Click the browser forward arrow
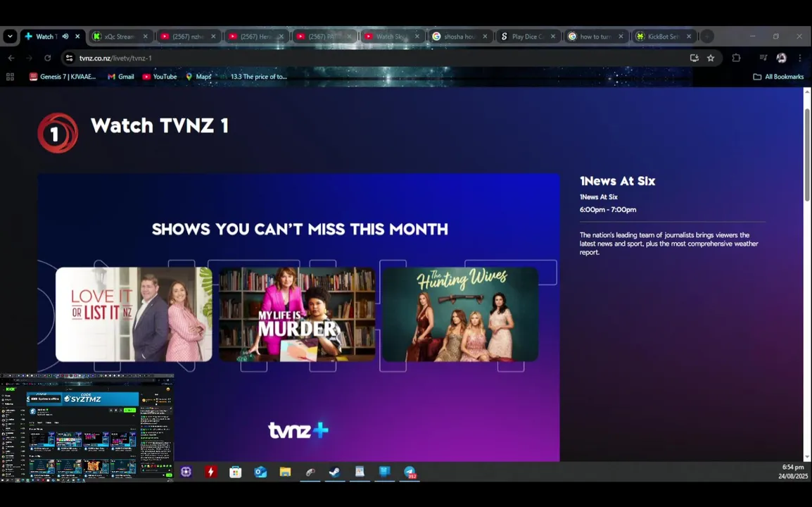Viewport: 812px width, 507px height. [29, 58]
